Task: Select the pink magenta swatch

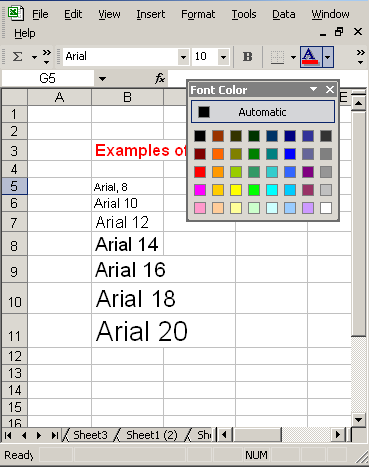Action: [200, 190]
